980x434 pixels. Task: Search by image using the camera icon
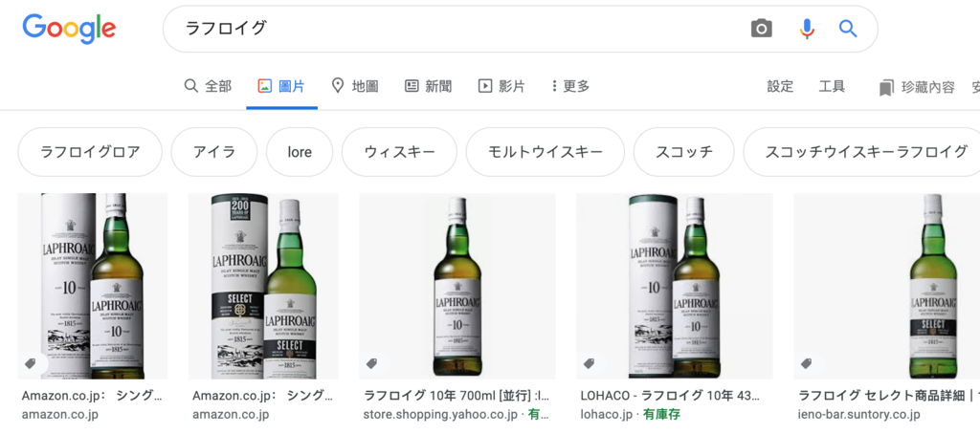pos(761,29)
